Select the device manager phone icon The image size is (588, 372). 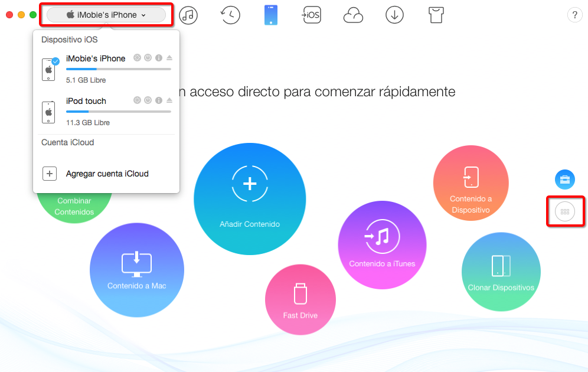tap(271, 15)
